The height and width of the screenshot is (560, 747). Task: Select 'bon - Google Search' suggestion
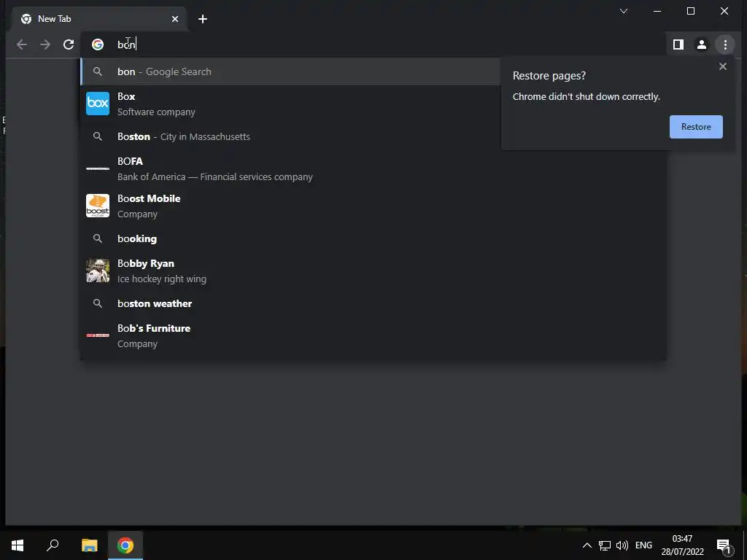[290, 72]
